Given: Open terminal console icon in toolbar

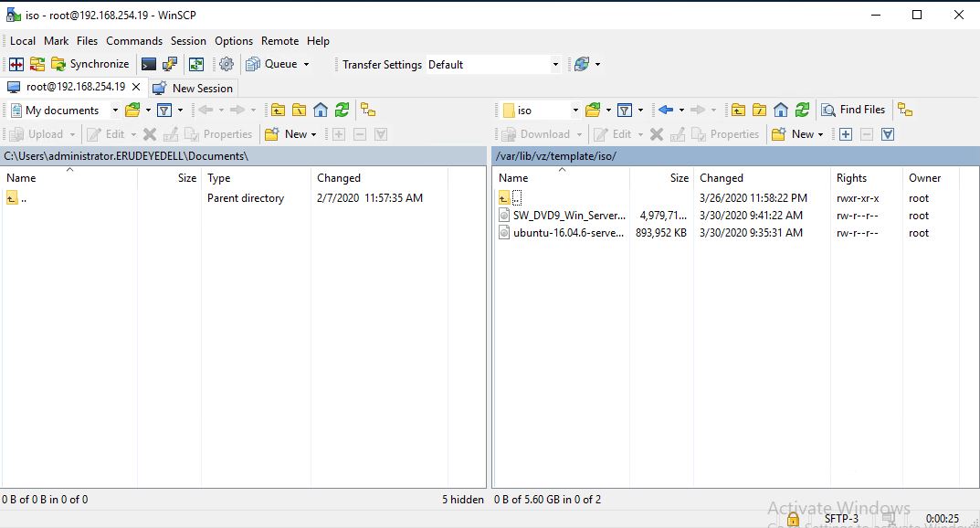Looking at the screenshot, I should 148,64.
